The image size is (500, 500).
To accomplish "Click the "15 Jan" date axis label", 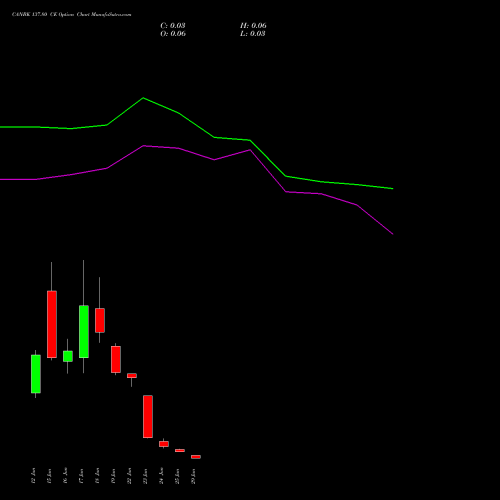I will click(x=49, y=476).
